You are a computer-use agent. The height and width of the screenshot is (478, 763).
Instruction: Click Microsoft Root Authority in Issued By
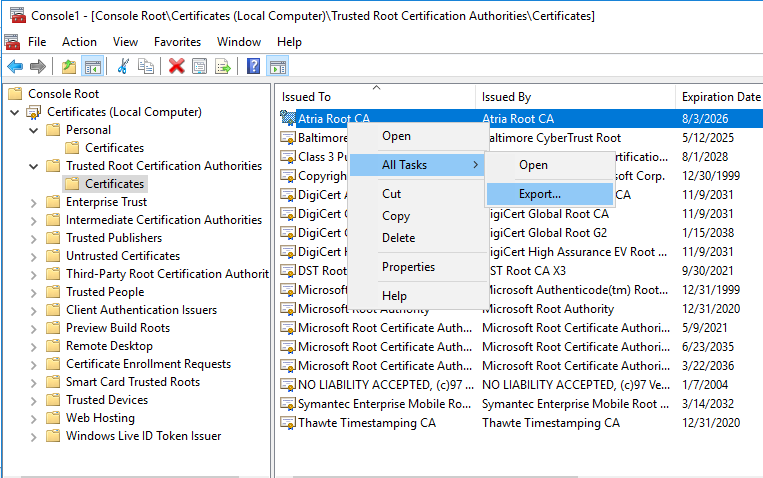tap(550, 309)
